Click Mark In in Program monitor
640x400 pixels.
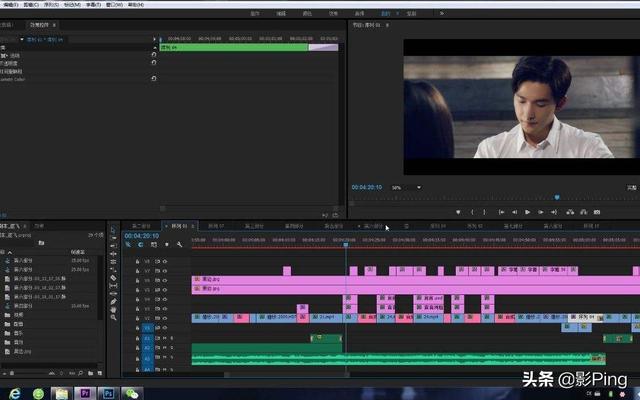tap(472, 212)
